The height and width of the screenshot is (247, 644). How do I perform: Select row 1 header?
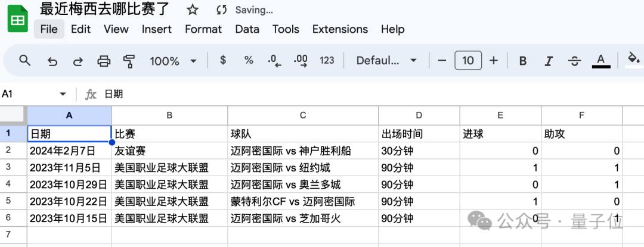click(14, 133)
